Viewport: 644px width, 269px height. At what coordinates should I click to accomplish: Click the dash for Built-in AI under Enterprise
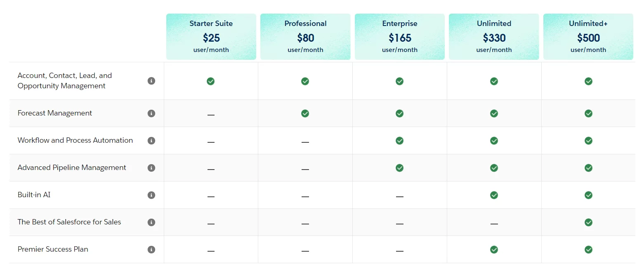[399, 196]
